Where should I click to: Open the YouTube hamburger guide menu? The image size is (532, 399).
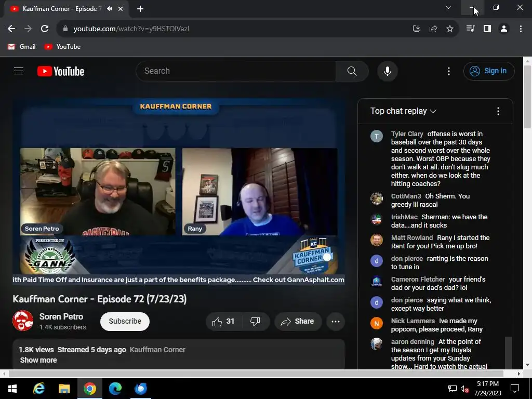pyautogui.click(x=19, y=71)
